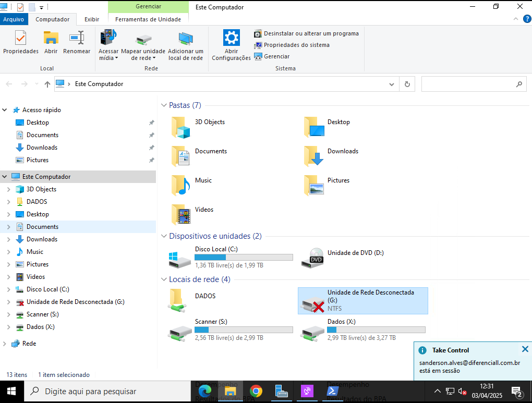Select the 3D Objects folder icon
532x403 pixels.
(x=180, y=128)
